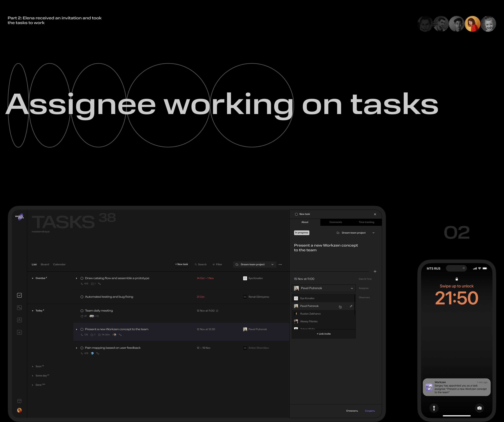Open the three-dots more options menu
Image resolution: width=504 pixels, height=422 pixels.
[x=280, y=264]
